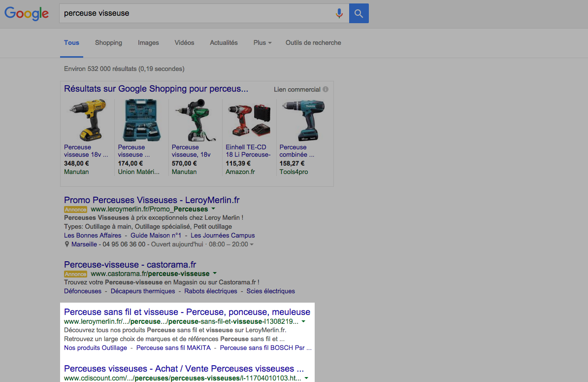This screenshot has width=588, height=382.
Task: Click Tools4pro seller name
Action: point(294,172)
